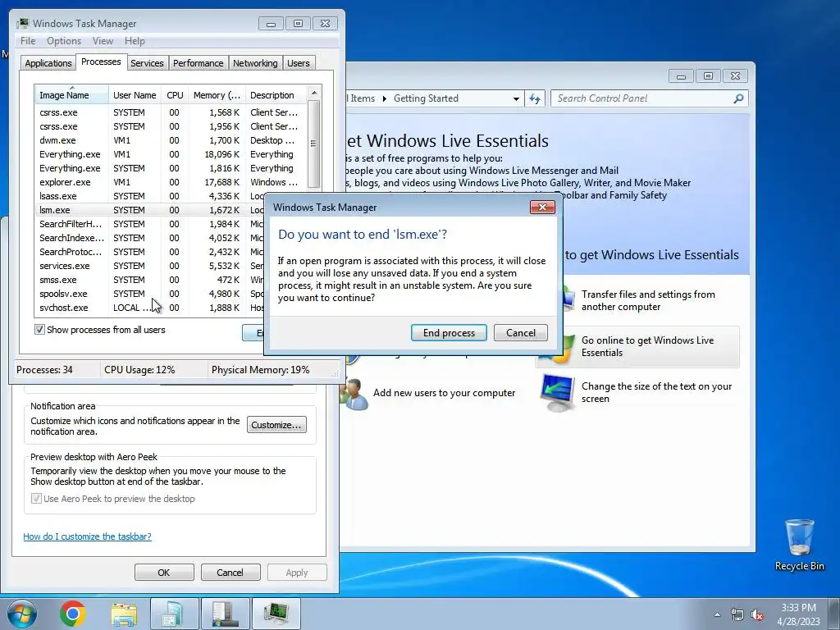840x630 pixels.
Task: Select spoolsv.exe process row
Action: pos(150,294)
